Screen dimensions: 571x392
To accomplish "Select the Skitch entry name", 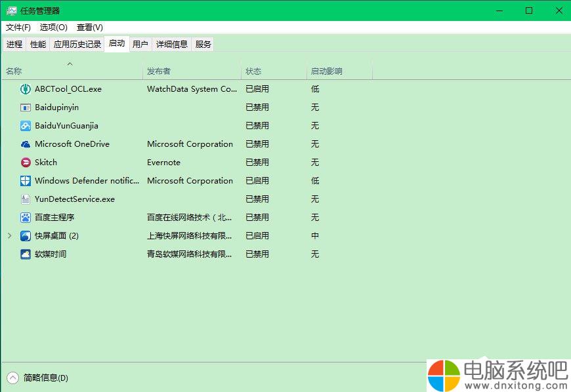I will (x=46, y=163).
